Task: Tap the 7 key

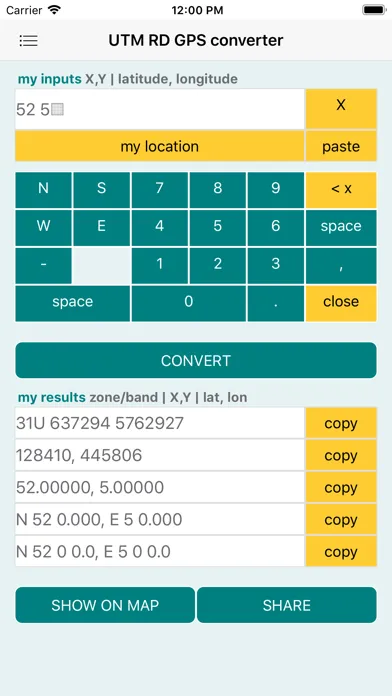Action: 160,190
